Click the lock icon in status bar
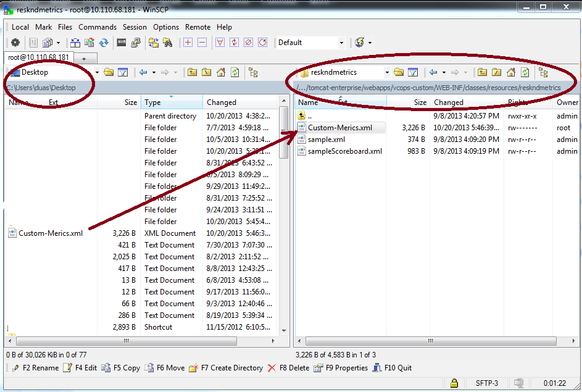 point(454,383)
